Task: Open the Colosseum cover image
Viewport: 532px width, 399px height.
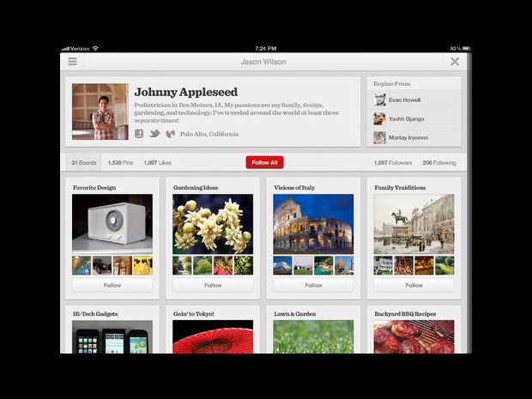Action: (313, 224)
